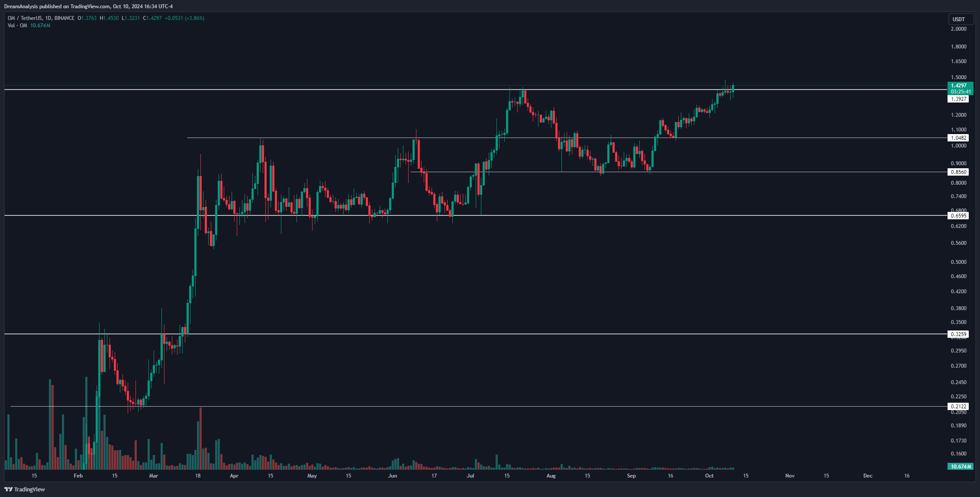Viewport: 980px width, 497px height.
Task: Click the Mar label on time axis
Action: click(x=153, y=476)
